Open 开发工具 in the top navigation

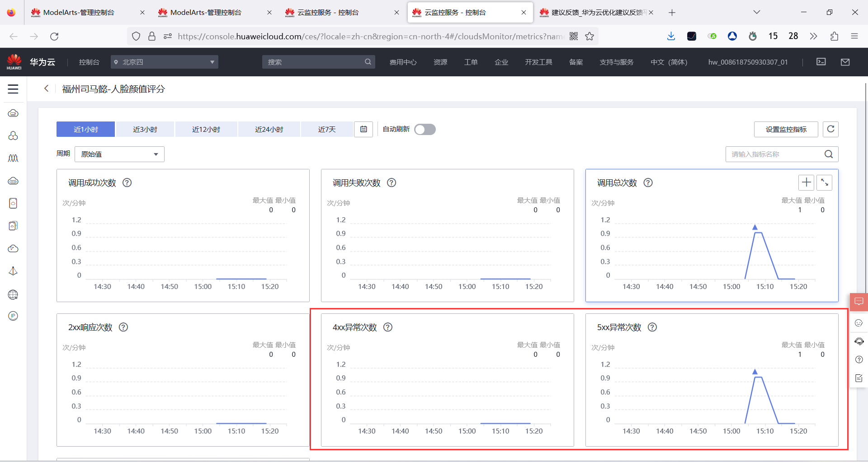pos(538,62)
